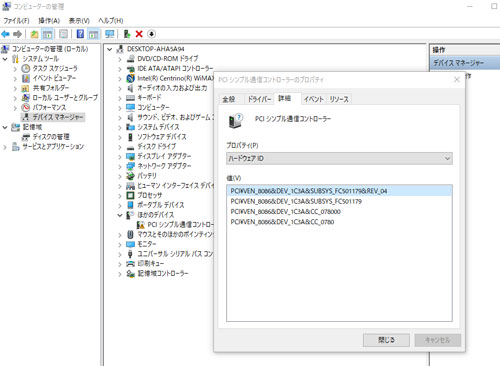Collapse the DESKTOP-AHA5A94 root node
This screenshot has height=366, width=500.
click(109, 49)
